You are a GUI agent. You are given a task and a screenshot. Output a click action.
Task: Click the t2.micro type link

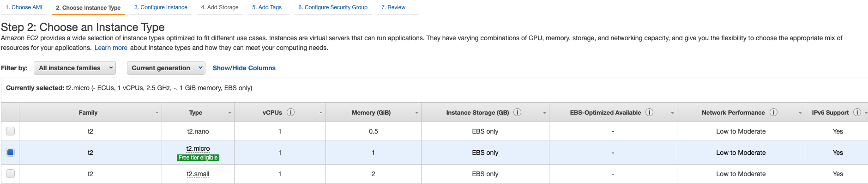pyautogui.click(x=198, y=148)
